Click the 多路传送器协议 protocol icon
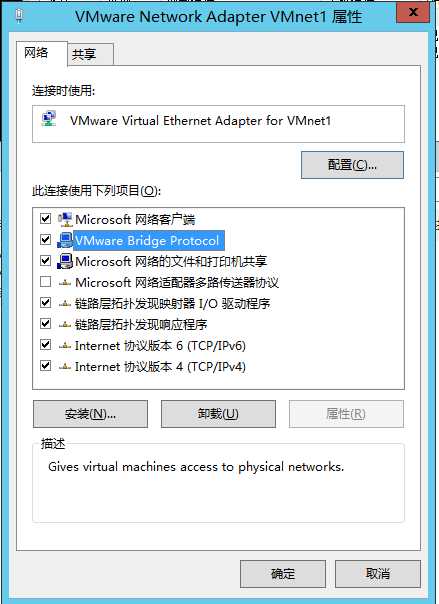 click(65, 283)
